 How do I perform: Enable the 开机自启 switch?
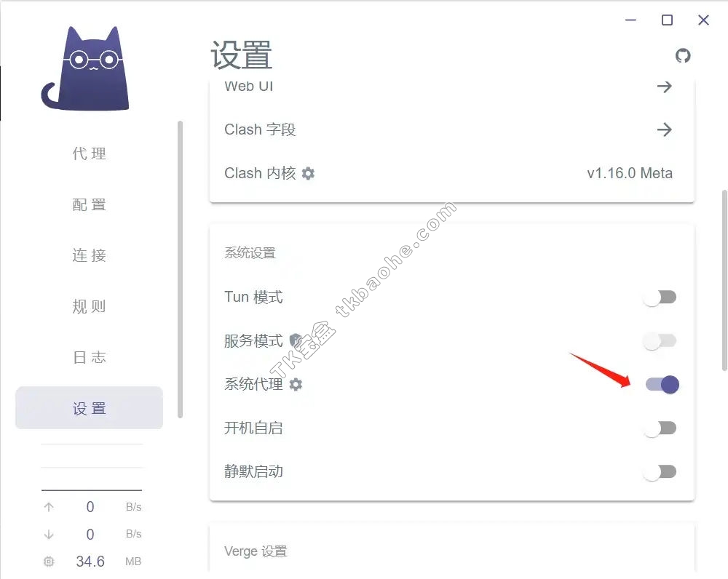point(660,428)
